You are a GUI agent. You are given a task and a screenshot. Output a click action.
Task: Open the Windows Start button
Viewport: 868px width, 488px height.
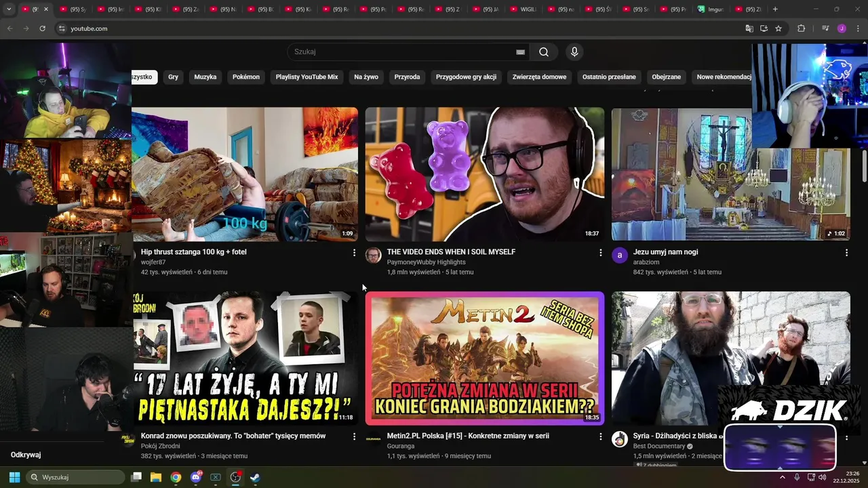point(14,477)
